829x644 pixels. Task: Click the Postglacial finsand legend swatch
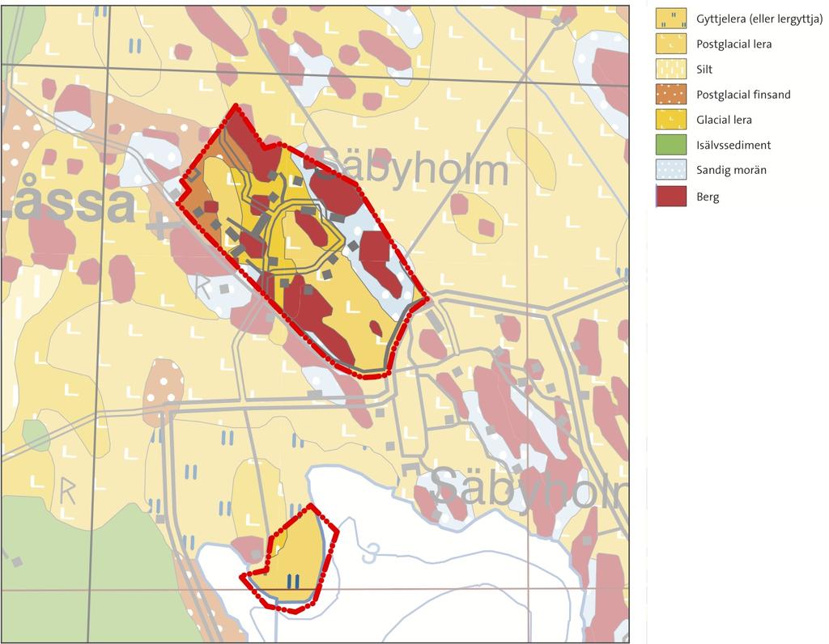click(671, 94)
